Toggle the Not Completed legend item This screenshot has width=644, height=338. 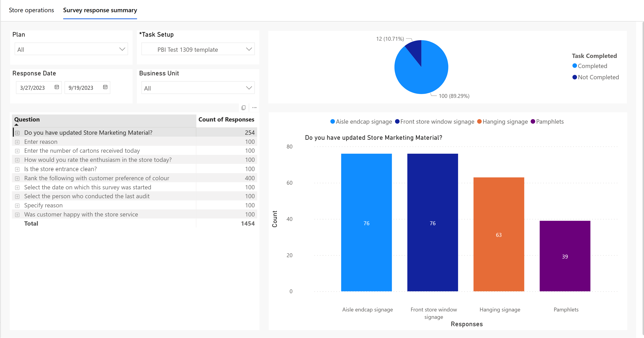(596, 77)
